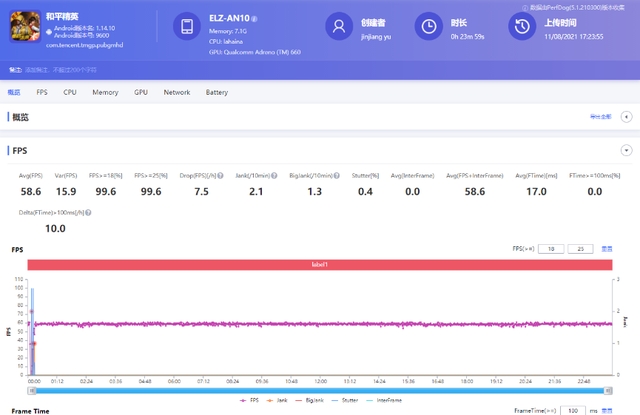
Task: Toggle FPS series in chart legend
Action: click(249, 400)
